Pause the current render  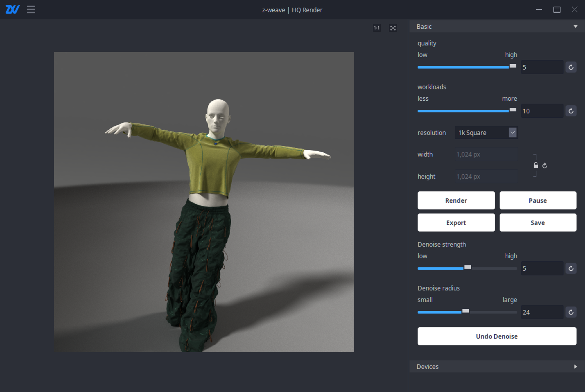[538, 200]
